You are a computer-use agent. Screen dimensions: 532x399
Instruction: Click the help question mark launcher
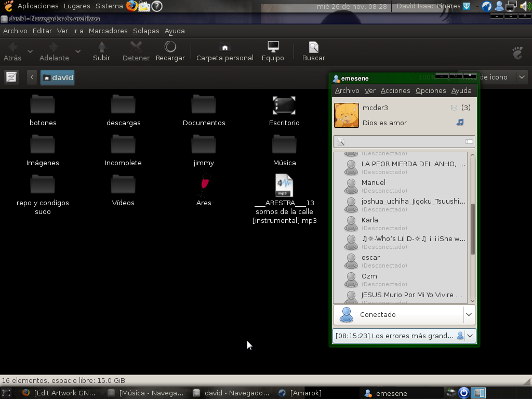157,6
